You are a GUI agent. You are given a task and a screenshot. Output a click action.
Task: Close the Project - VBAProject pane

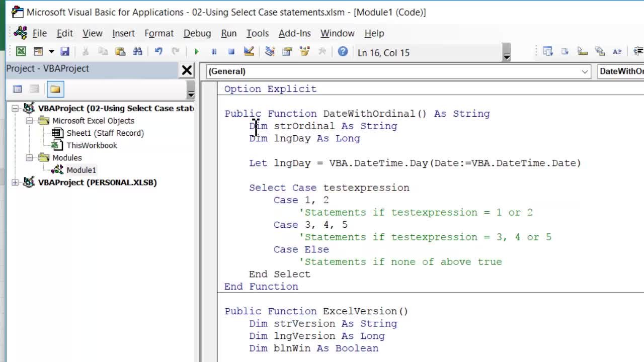187,70
